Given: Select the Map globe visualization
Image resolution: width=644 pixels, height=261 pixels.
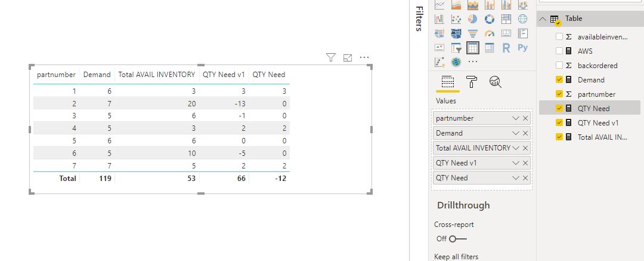Looking at the screenshot, I should coord(522,19).
